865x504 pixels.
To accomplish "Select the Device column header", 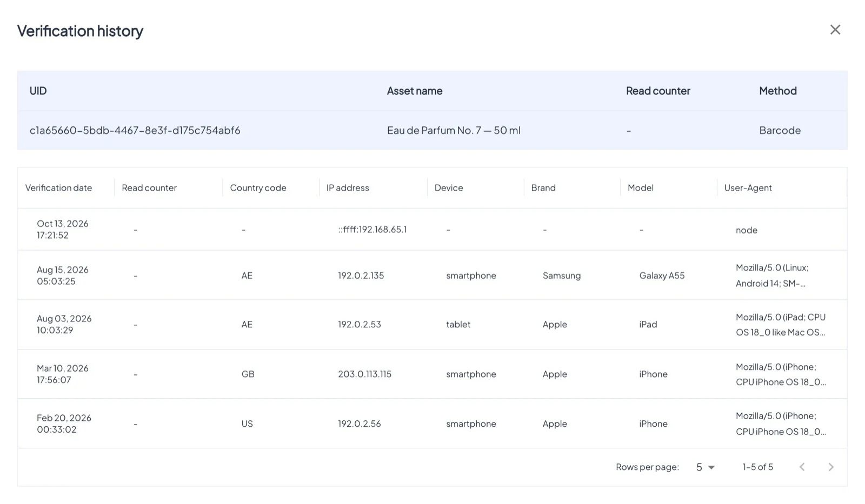I will (x=449, y=188).
